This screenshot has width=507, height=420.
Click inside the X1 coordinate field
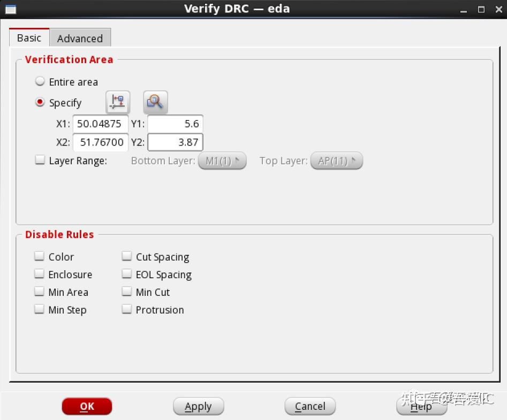(x=100, y=123)
